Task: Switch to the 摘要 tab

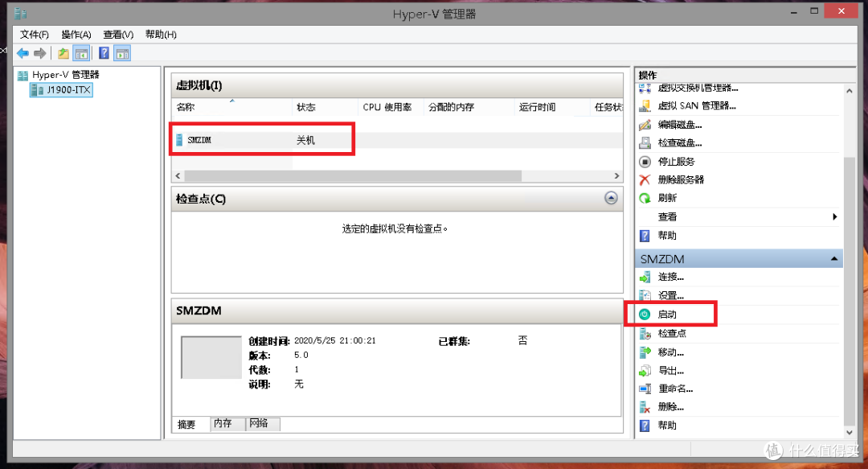Action: tap(187, 425)
